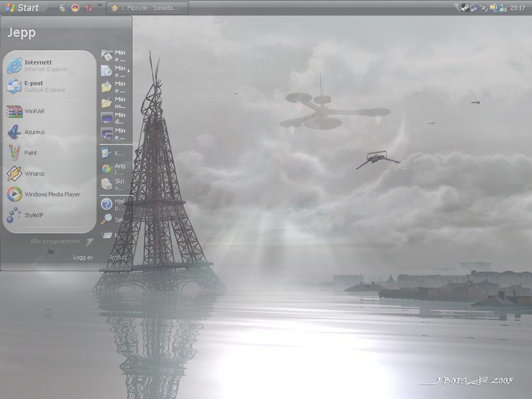The height and width of the screenshot is (399, 532).
Task: Click 'Logg av' to log off
Action: 83,257
